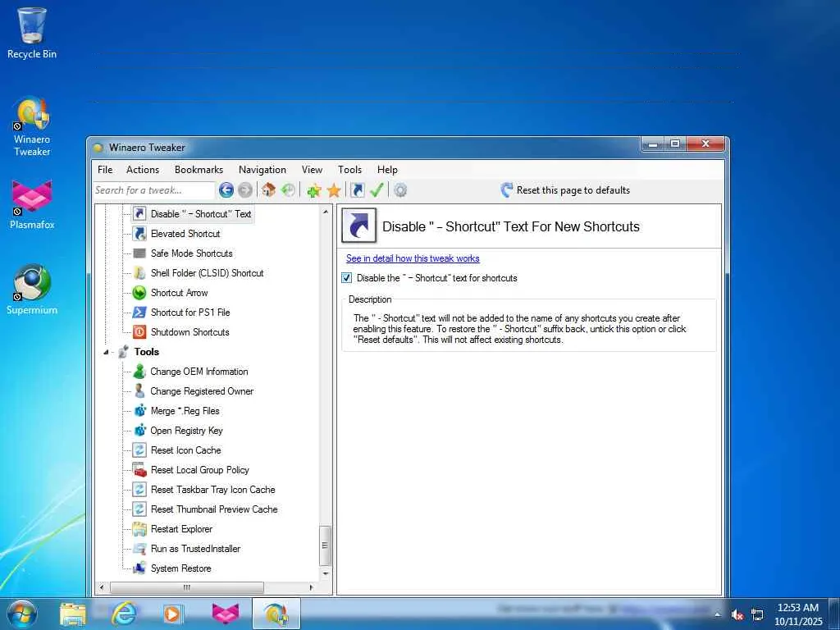This screenshot has width=840, height=630.
Task: Select the Safe Mode Shortcuts icon
Action: tap(139, 253)
